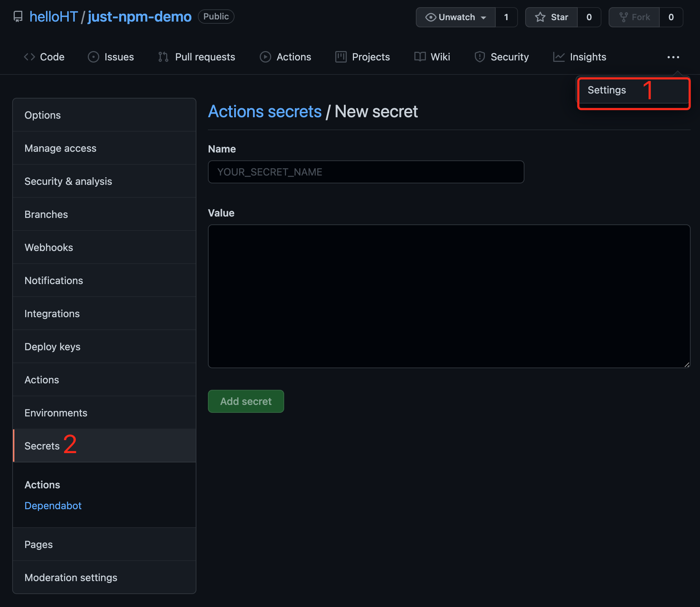Open the Actions tab in top navigation

pyautogui.click(x=286, y=57)
